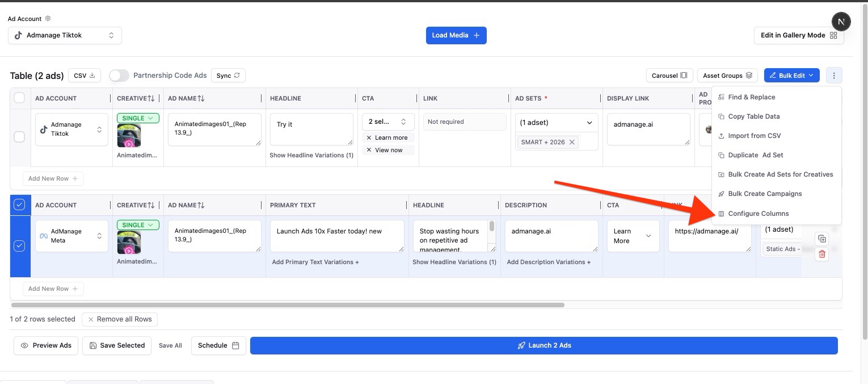The width and height of the screenshot is (868, 384).
Task: Click Launch 2 Ads
Action: tap(543, 345)
